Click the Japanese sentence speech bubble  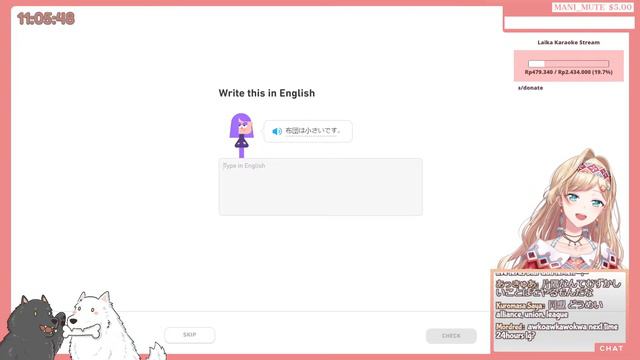point(308,131)
